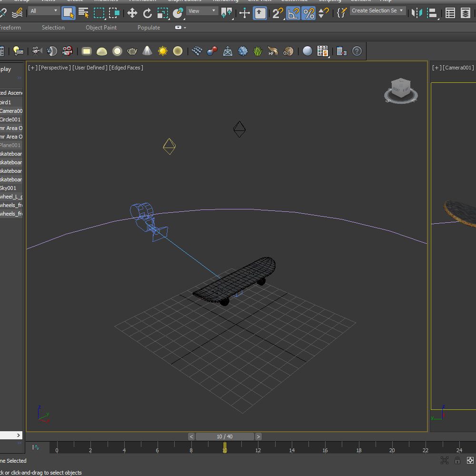Open Create Selection Set dropdown
Viewport: 476px width, 476px height.
coord(377,10)
